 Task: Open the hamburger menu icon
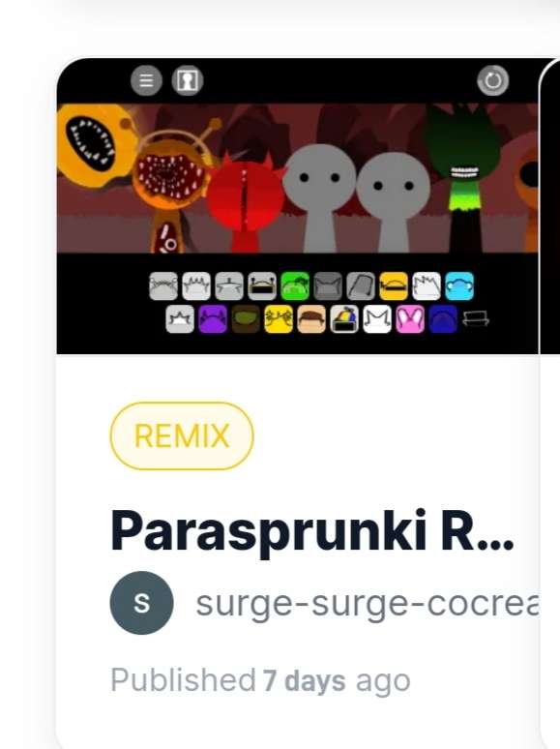pyautogui.click(x=146, y=80)
